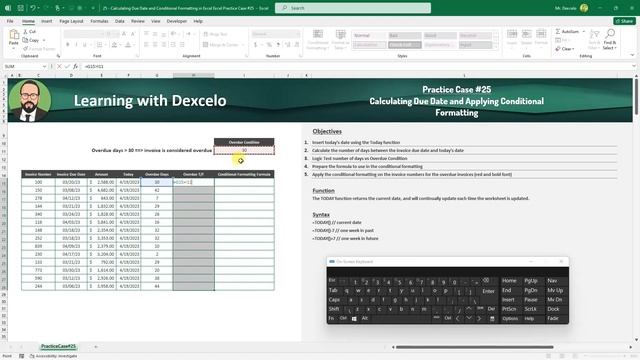Click Find & Select magnifier icon
640x360 pixels.
pyautogui.click(x=610, y=33)
